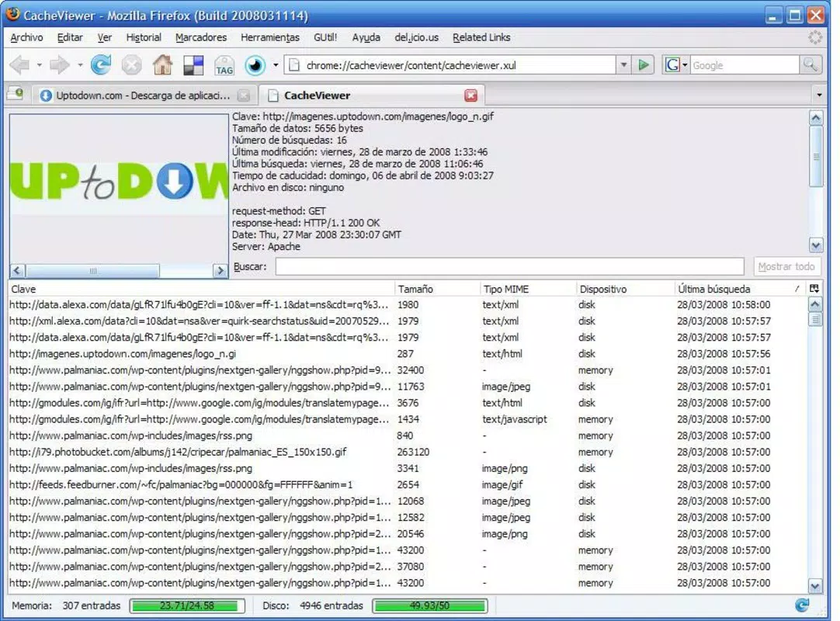Click the blue eye toolbar icon
Image resolution: width=840 pixels, height=621 pixels.
pos(255,65)
